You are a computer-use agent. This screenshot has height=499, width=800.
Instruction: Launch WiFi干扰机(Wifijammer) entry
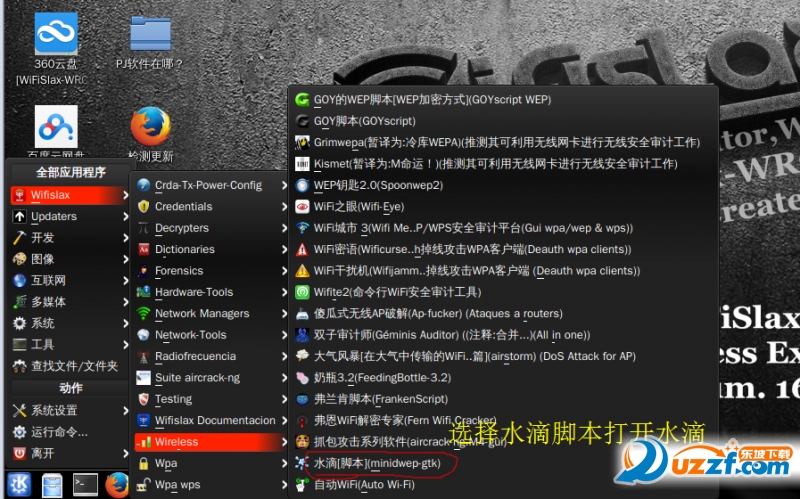click(x=503, y=271)
